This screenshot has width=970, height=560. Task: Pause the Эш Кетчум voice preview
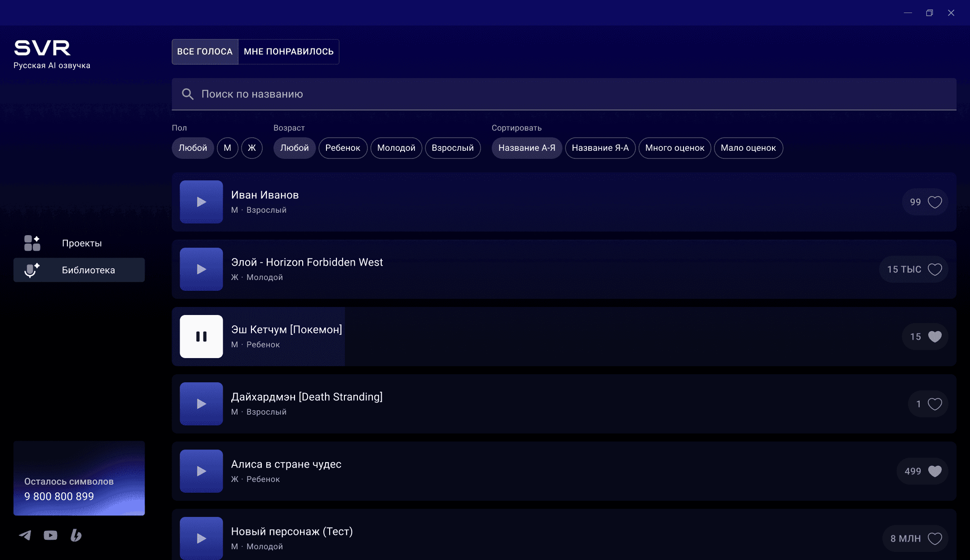tap(201, 337)
